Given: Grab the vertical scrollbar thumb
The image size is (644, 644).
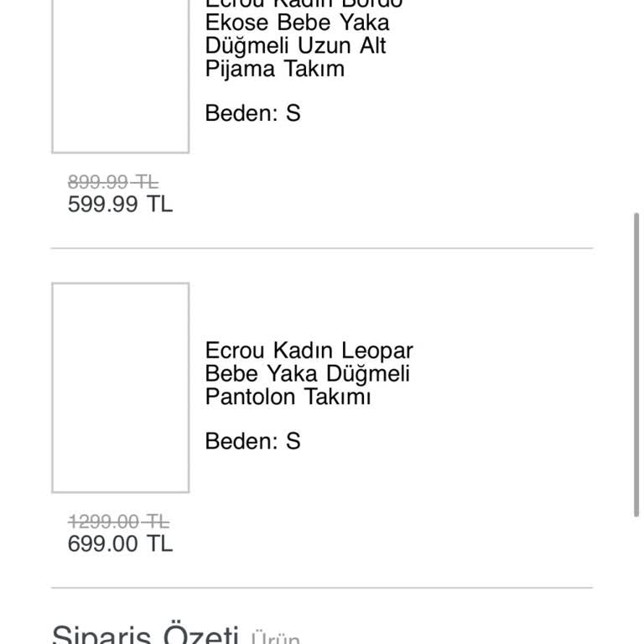Looking at the screenshot, I should pos(637,365).
